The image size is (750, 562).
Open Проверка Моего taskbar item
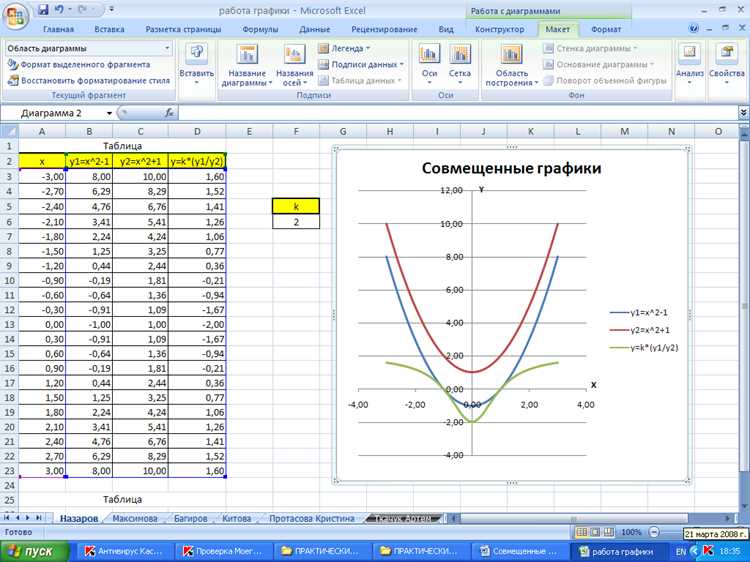click(224, 551)
